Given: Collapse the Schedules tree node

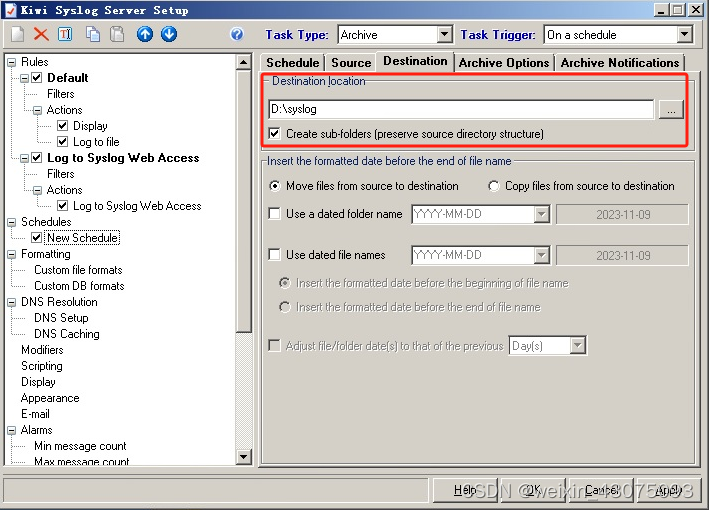Looking at the screenshot, I should [12, 222].
